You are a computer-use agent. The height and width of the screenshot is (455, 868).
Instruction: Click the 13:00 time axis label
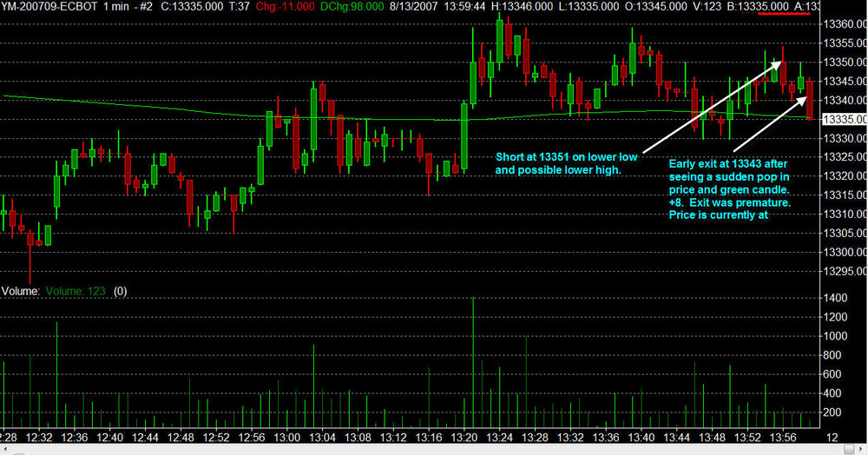286,438
